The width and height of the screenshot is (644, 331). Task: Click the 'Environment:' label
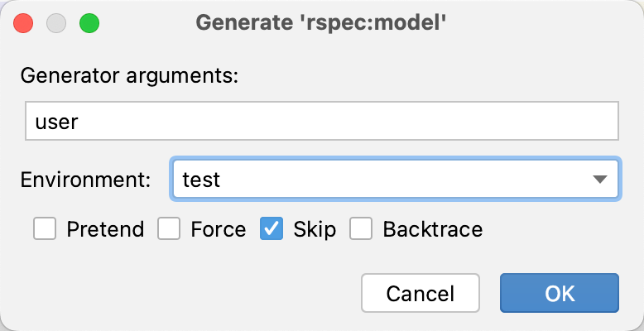[x=86, y=180]
